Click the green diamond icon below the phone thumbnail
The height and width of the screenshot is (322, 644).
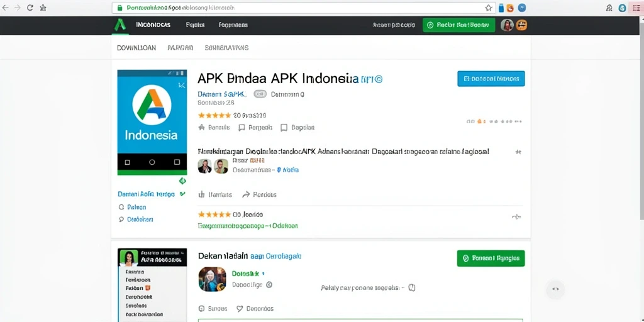(x=182, y=180)
